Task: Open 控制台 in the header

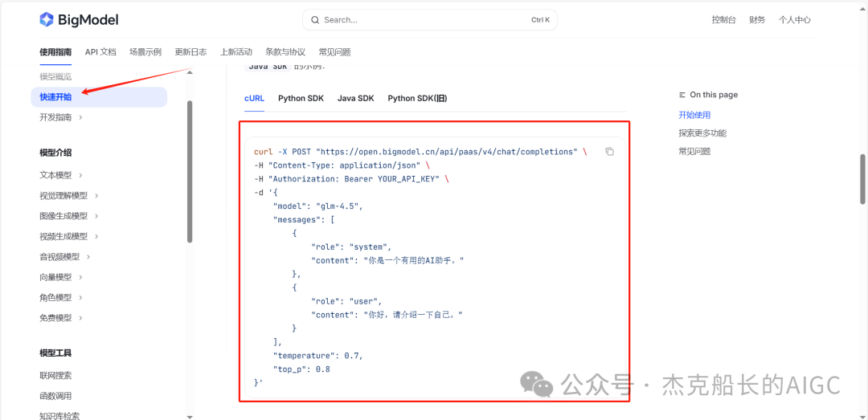Action: click(x=723, y=20)
